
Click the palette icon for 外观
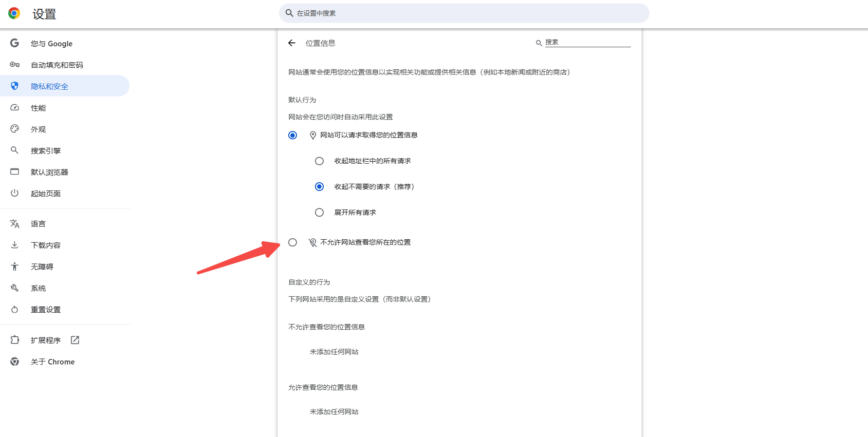click(15, 129)
